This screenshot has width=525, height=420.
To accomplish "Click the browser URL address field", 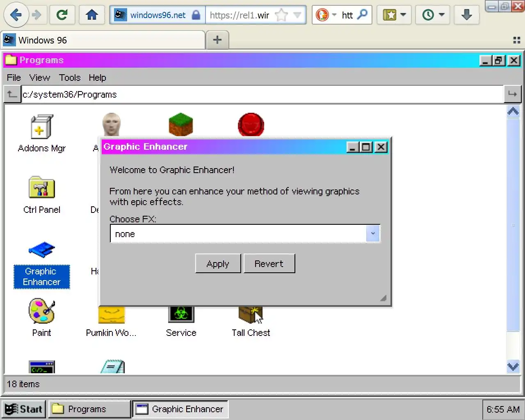I will coord(240,15).
